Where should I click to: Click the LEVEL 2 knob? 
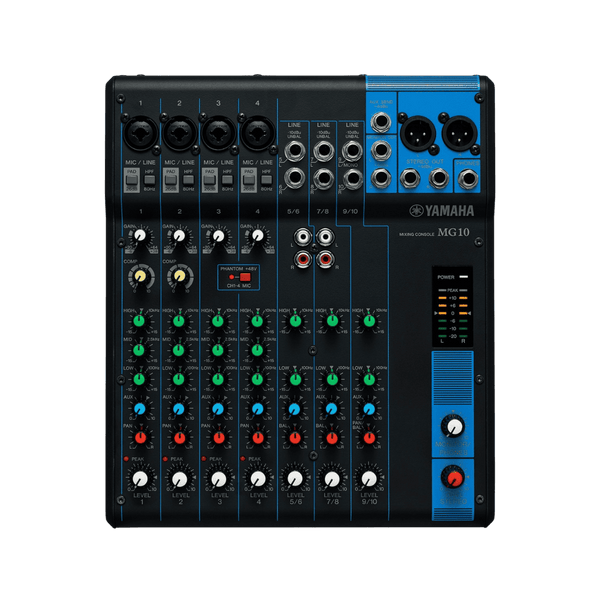pyautogui.click(x=179, y=479)
